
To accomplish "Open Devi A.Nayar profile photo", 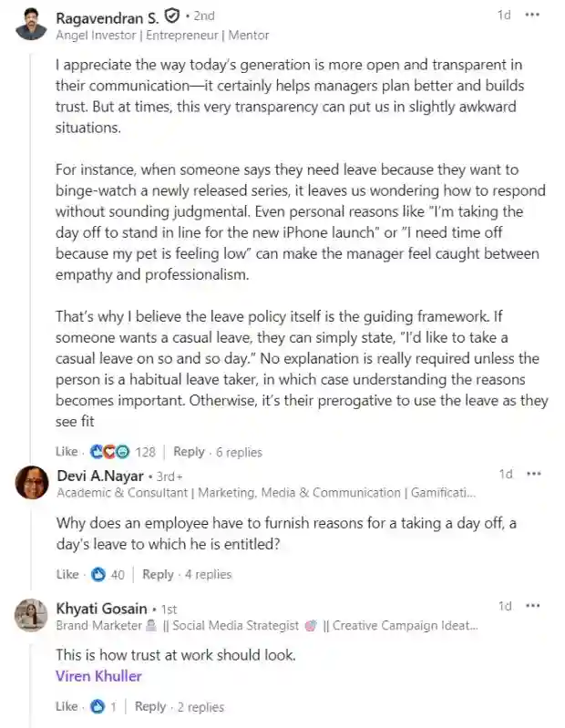I will coord(32,483).
